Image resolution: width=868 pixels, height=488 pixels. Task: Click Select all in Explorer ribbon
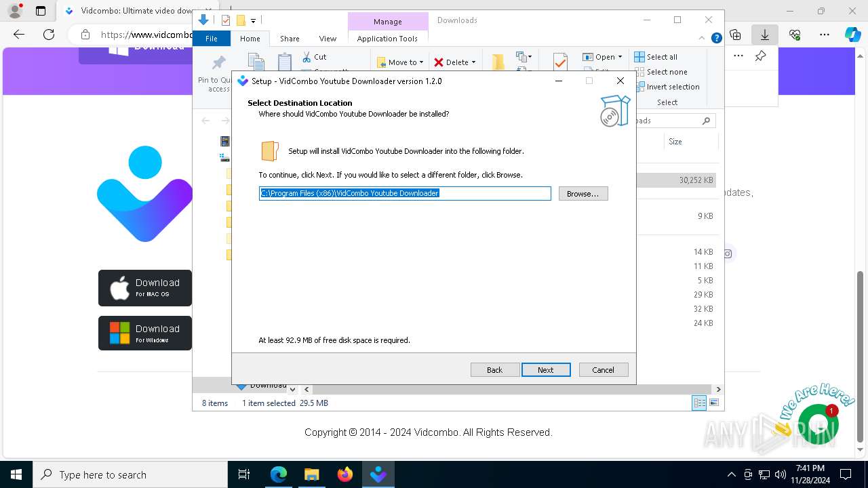(x=656, y=57)
